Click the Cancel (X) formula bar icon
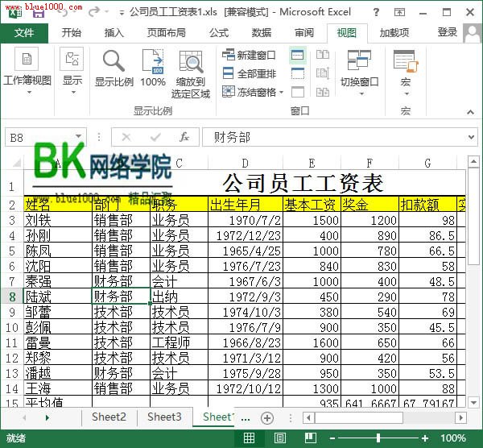This screenshot has height=448, width=483. (x=126, y=137)
